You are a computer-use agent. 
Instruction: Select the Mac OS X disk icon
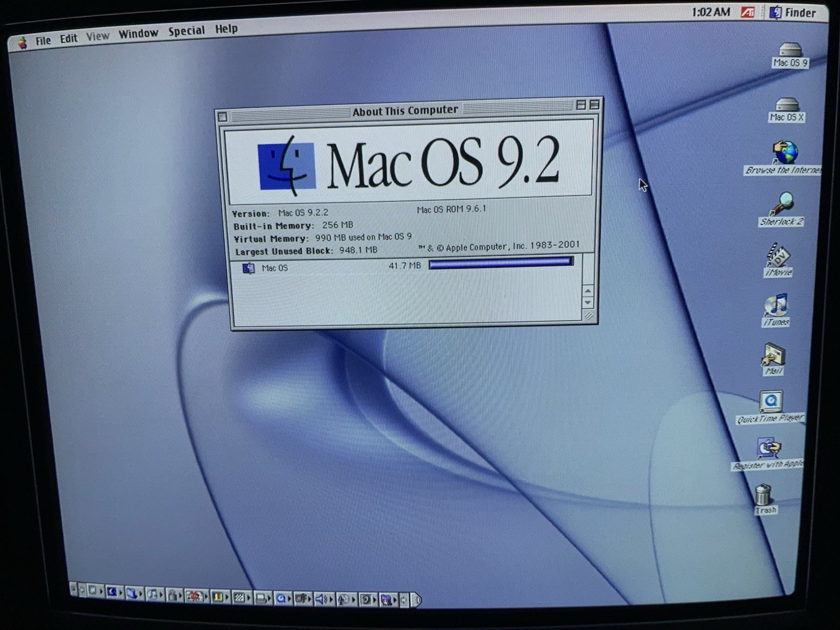pos(786,110)
